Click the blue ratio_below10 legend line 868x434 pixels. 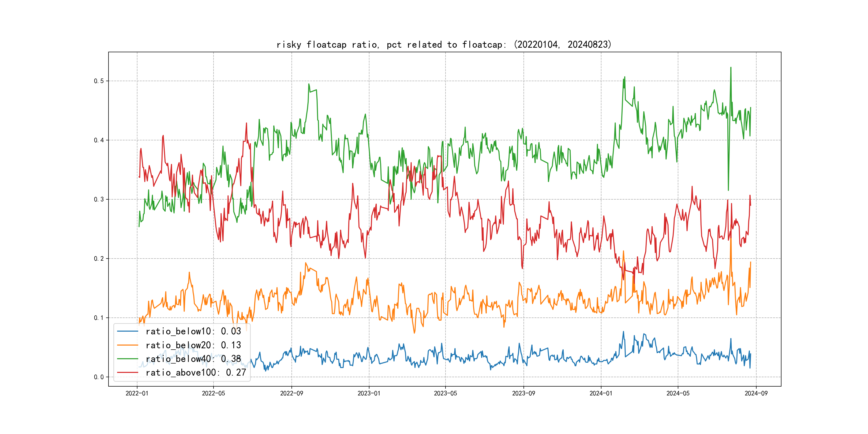click(127, 331)
